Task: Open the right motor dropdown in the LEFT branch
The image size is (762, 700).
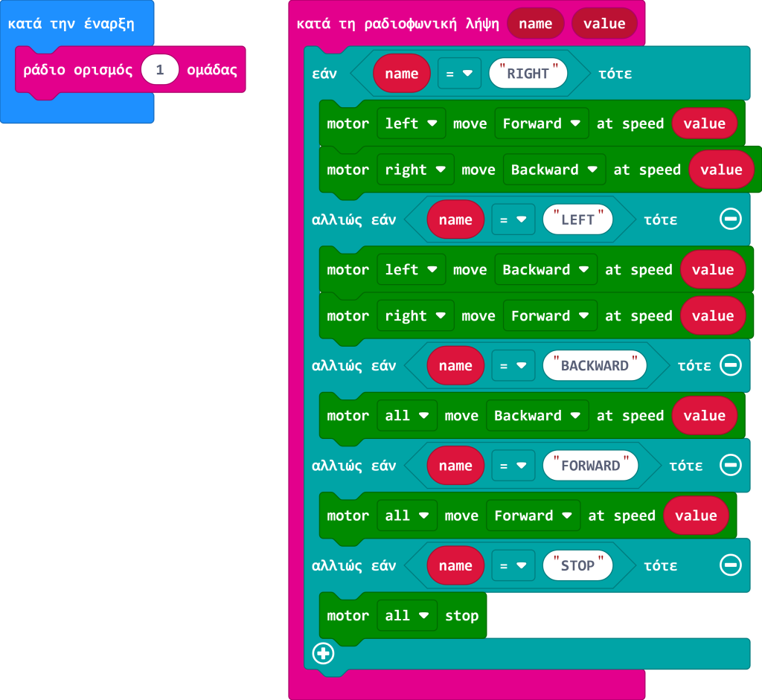Action: (415, 315)
